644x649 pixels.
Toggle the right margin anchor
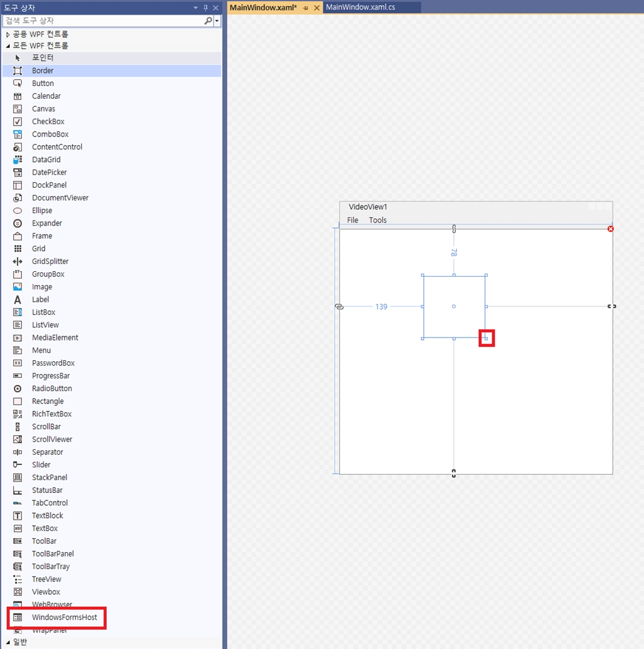(x=612, y=307)
